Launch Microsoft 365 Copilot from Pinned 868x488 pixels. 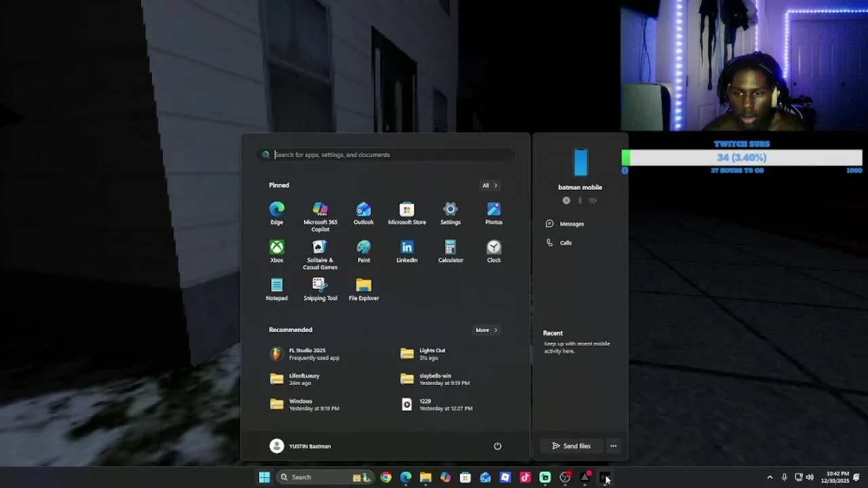pos(320,217)
